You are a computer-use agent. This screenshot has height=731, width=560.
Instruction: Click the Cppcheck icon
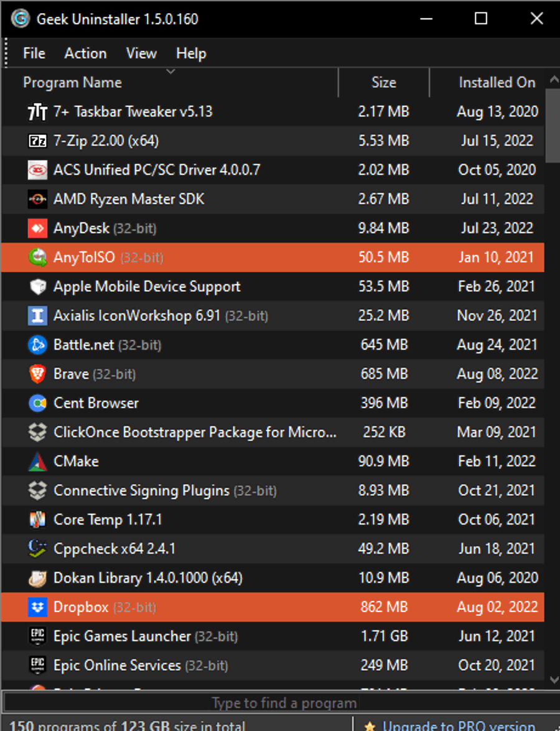click(37, 549)
